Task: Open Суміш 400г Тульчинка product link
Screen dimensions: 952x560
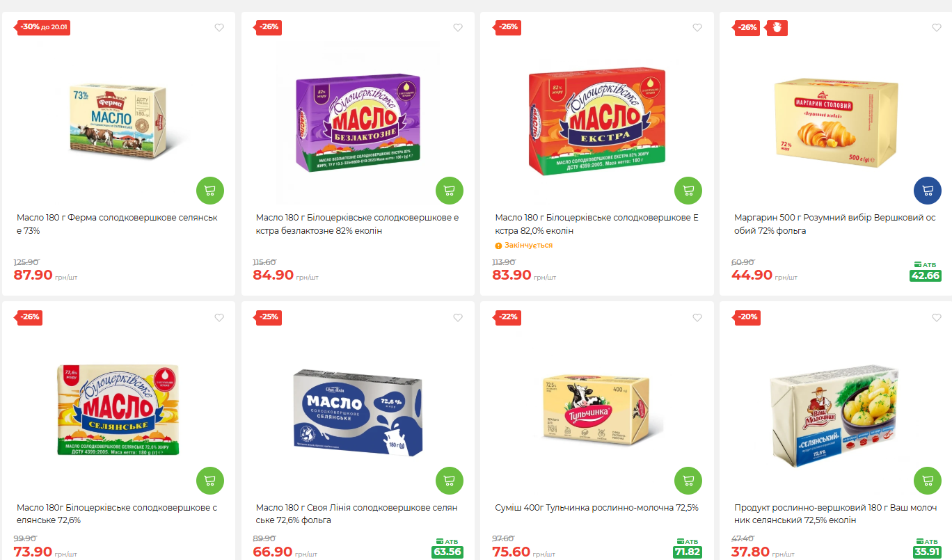Action: point(596,508)
